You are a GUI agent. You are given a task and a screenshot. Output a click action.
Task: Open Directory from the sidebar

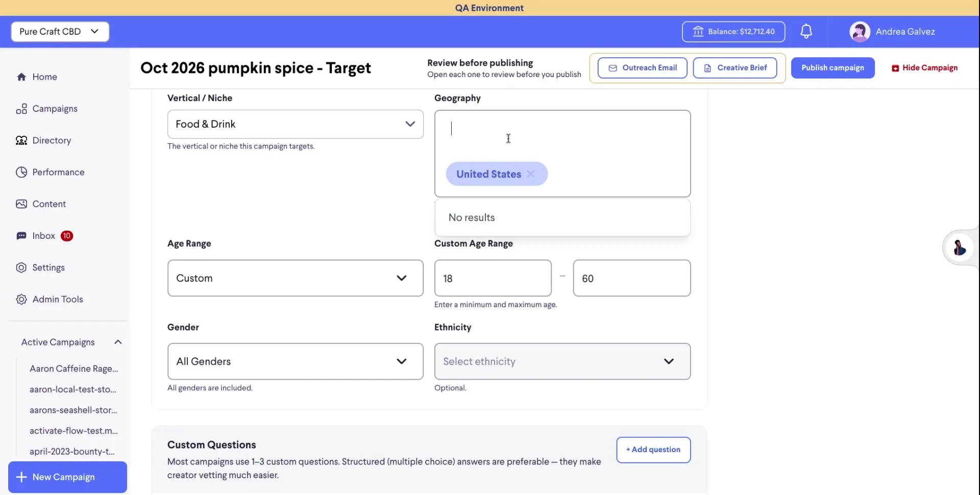(52, 140)
